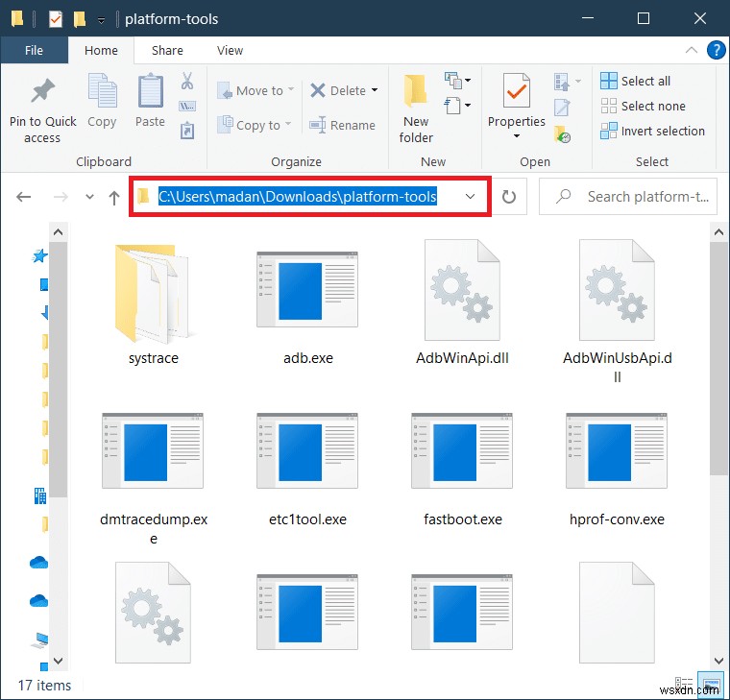Viewport: 730px width, 700px height.
Task: Click Pin to Quick access icon
Action: point(43,90)
